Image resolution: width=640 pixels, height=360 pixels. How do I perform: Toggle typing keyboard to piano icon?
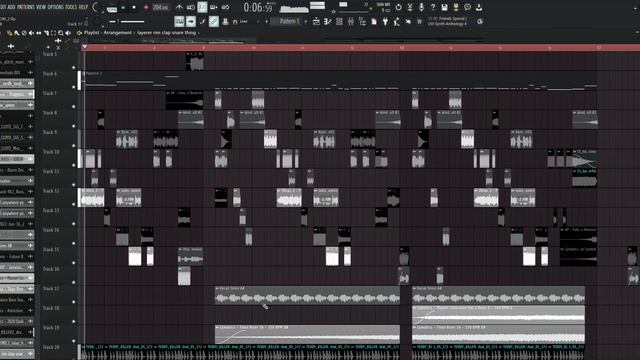click(x=179, y=21)
